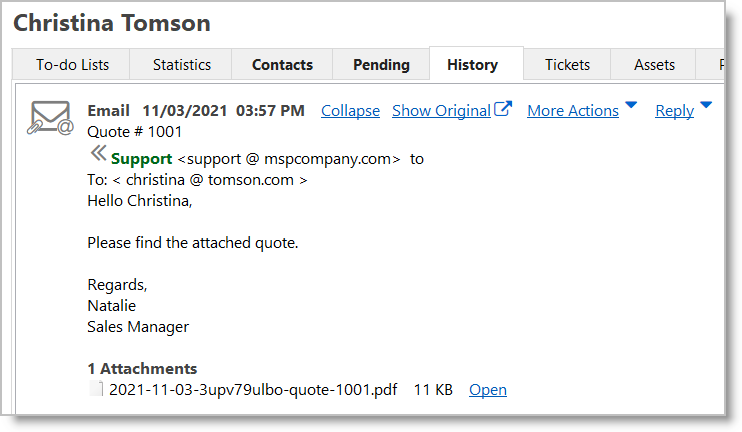Open the Statistics tab
This screenshot has width=742, height=432.
tap(182, 65)
